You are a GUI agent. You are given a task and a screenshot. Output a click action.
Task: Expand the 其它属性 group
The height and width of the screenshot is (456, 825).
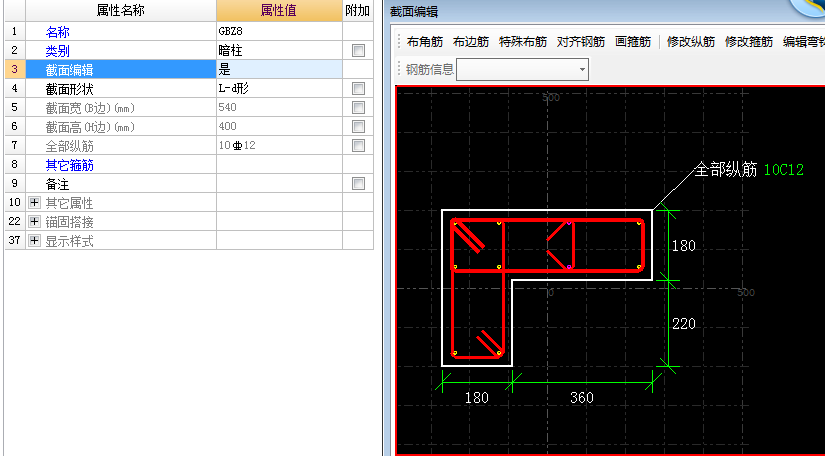click(x=34, y=202)
